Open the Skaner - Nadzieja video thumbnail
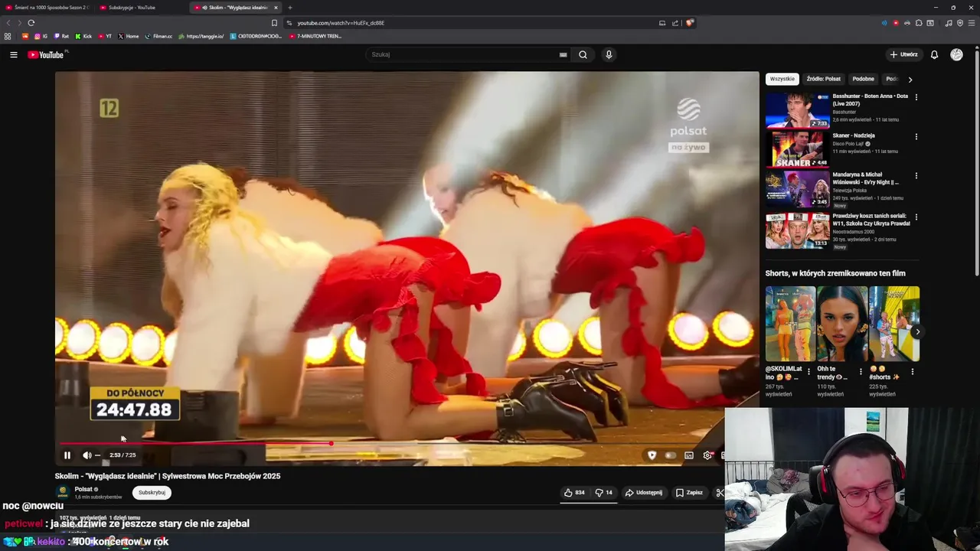The image size is (980, 551). [797, 149]
